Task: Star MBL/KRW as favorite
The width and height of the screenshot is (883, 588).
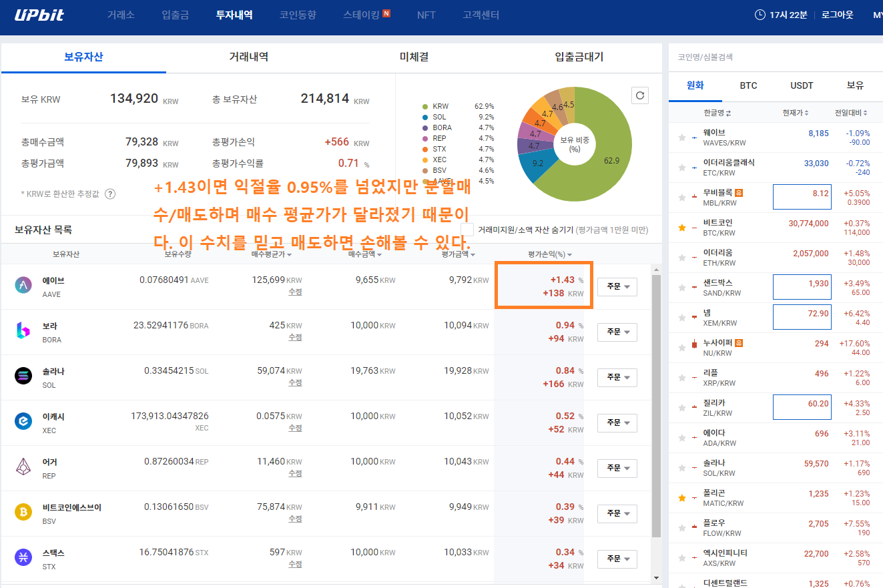Action: [x=681, y=198]
